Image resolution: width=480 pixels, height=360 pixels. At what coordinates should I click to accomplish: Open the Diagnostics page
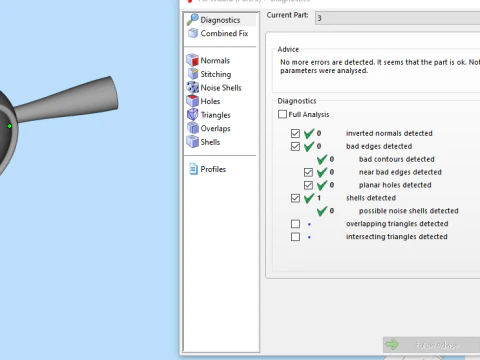pyautogui.click(x=220, y=20)
